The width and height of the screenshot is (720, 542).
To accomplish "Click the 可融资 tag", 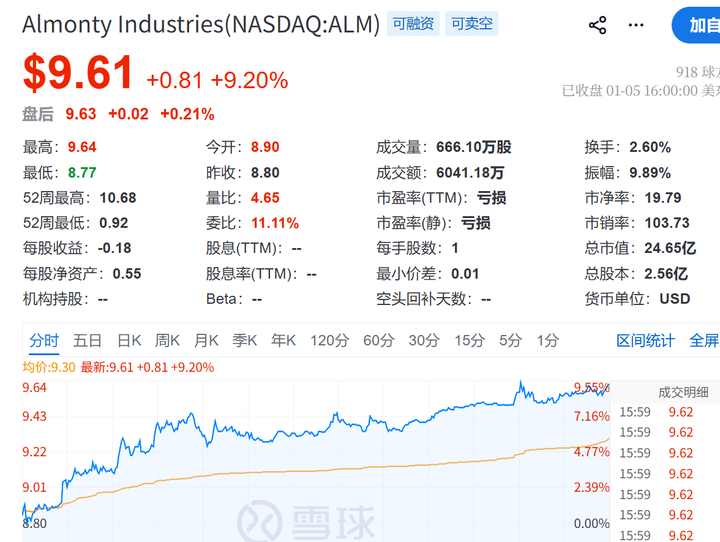I will [413, 23].
